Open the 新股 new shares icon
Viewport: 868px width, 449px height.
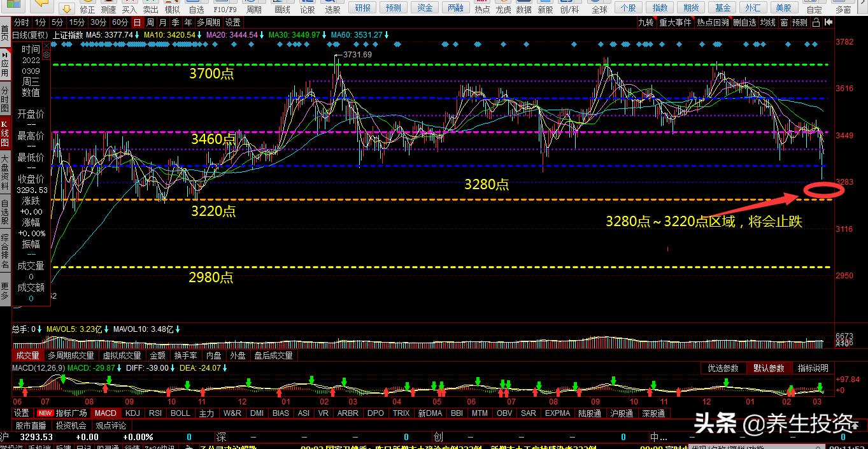545,7
